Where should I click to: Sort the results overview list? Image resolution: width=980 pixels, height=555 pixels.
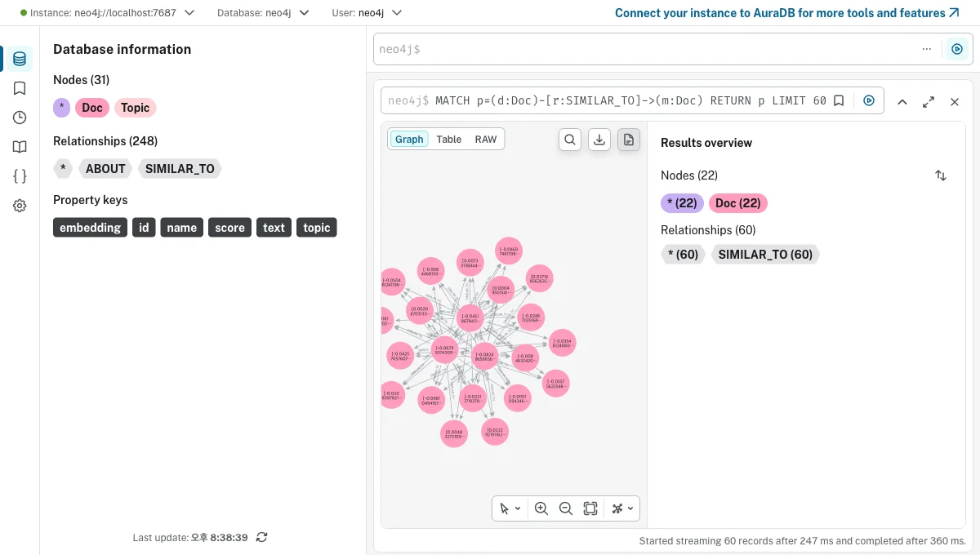(x=941, y=175)
